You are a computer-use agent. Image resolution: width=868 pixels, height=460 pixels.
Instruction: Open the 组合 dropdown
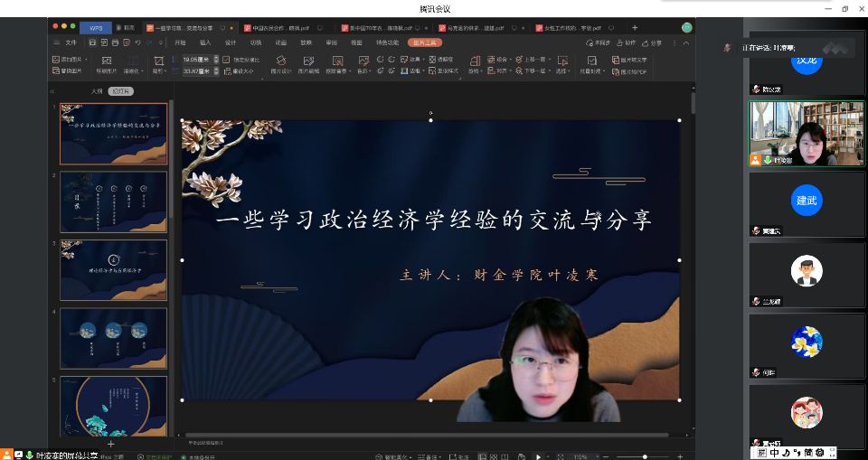coord(499,60)
